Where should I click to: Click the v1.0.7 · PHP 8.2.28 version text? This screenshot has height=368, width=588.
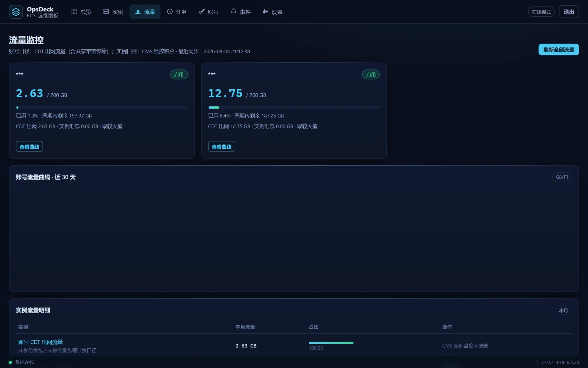click(560, 362)
